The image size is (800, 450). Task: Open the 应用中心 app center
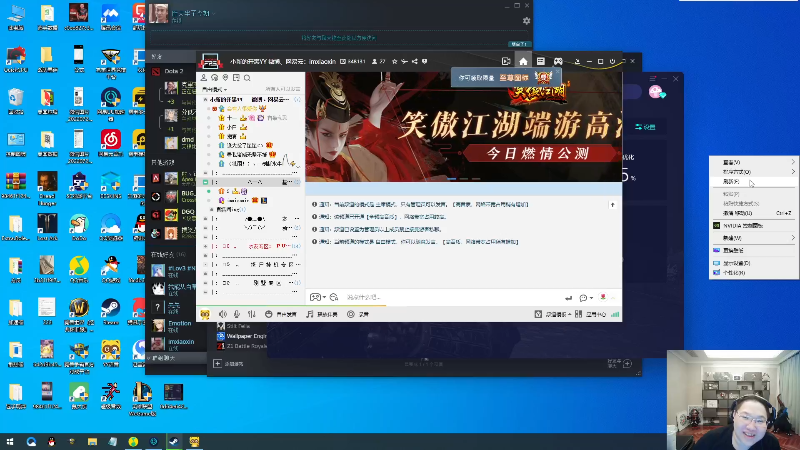(x=590, y=314)
